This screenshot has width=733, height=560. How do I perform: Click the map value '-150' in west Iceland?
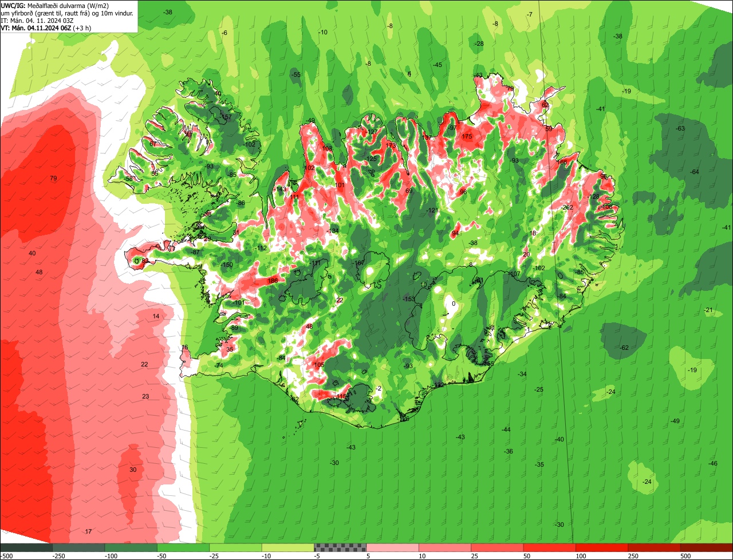point(227,265)
